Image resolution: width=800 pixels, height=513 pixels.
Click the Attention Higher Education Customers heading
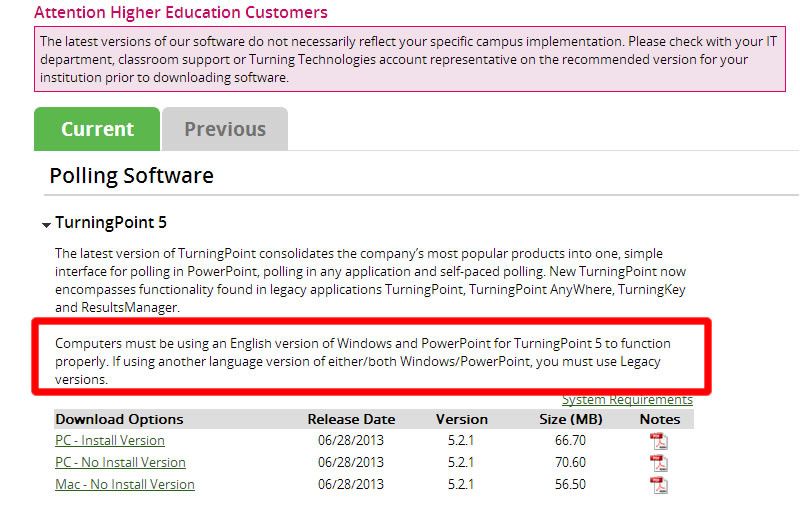point(181,12)
